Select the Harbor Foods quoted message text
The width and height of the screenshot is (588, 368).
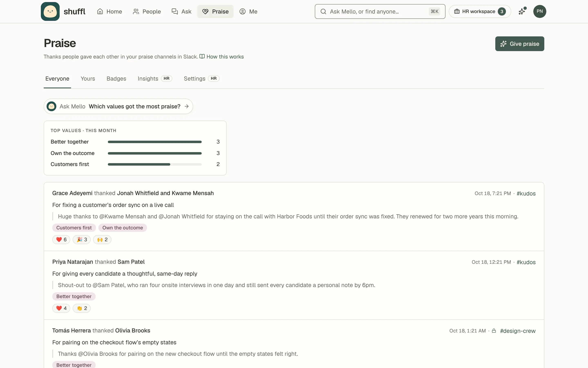point(288,216)
